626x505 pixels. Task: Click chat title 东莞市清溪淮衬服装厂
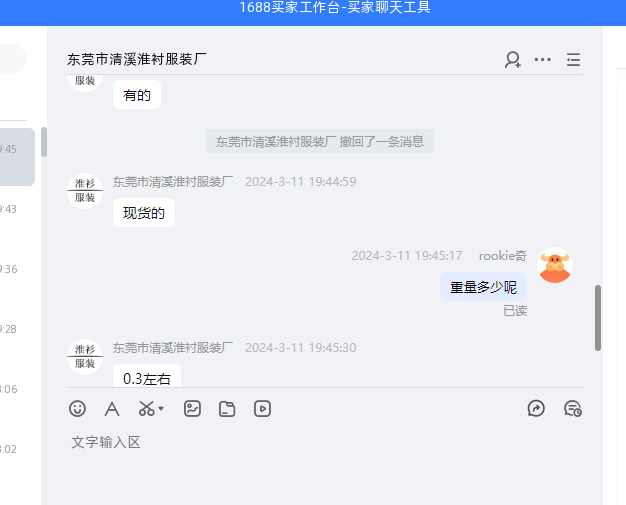(137, 59)
